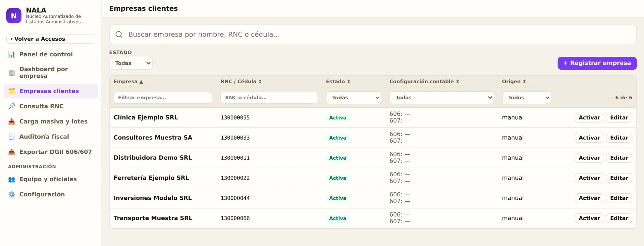Screen dimensions: 644x246
Task: Click the Equipo y oficiales people icon
Action: [x=12, y=179]
